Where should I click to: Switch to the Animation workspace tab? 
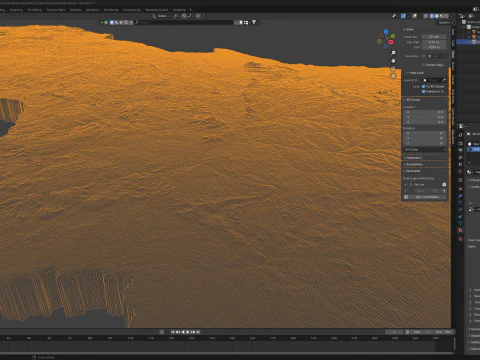click(92, 10)
